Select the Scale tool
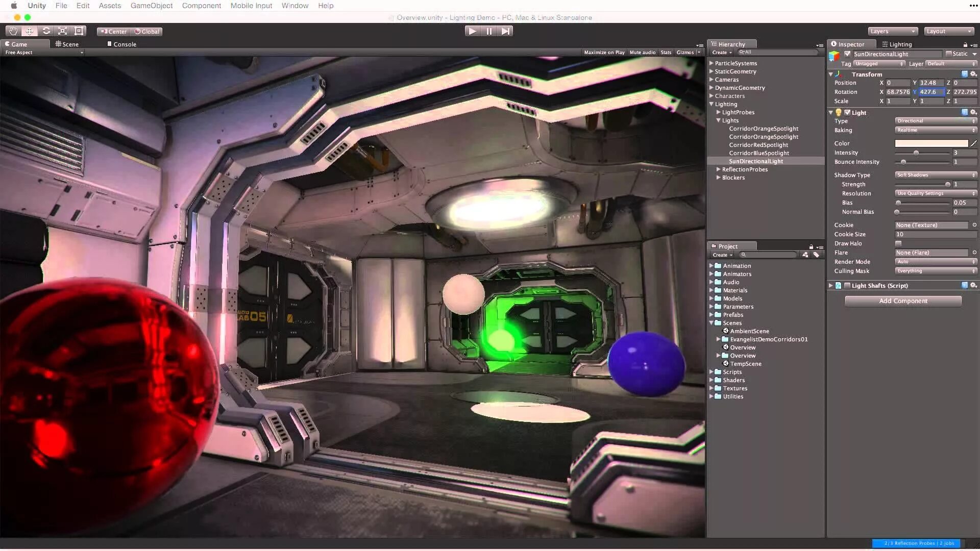980x551 pixels. click(63, 31)
